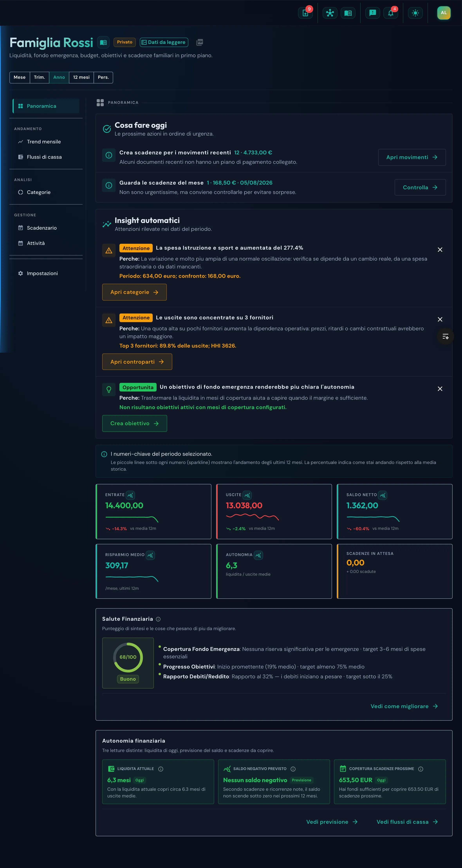
Task: Click the Apri movimenti button
Action: tap(412, 157)
